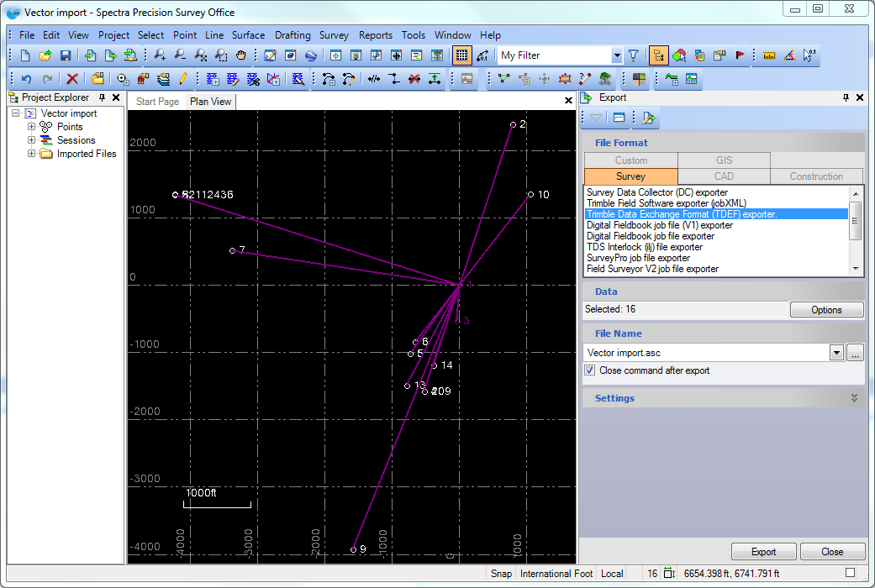Viewport: 875px width, 588px height.
Task: Click the Options button
Action: [826, 310]
